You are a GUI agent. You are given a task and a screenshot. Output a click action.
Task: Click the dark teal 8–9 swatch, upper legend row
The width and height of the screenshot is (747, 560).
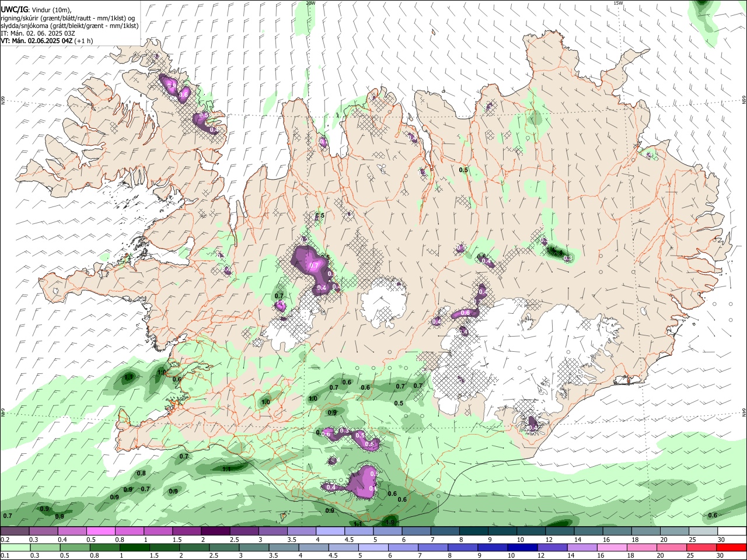pyautogui.click(x=474, y=531)
